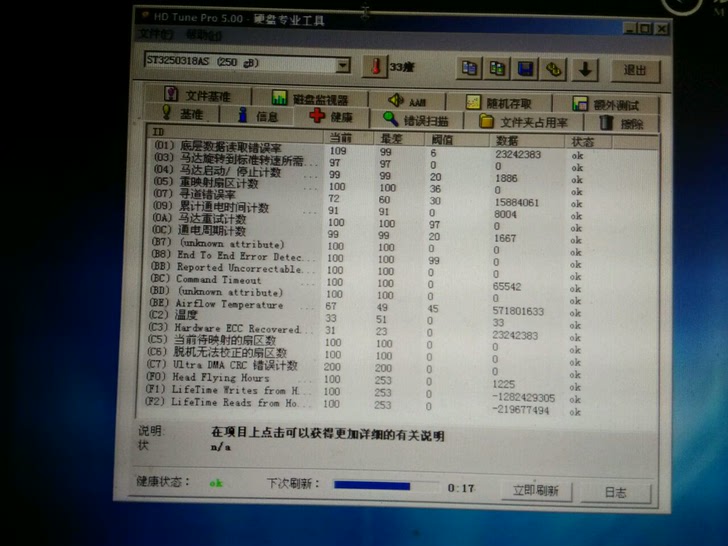Image resolution: width=728 pixels, height=546 pixels.
Task: Click the 数据 column header
Action: [527, 141]
